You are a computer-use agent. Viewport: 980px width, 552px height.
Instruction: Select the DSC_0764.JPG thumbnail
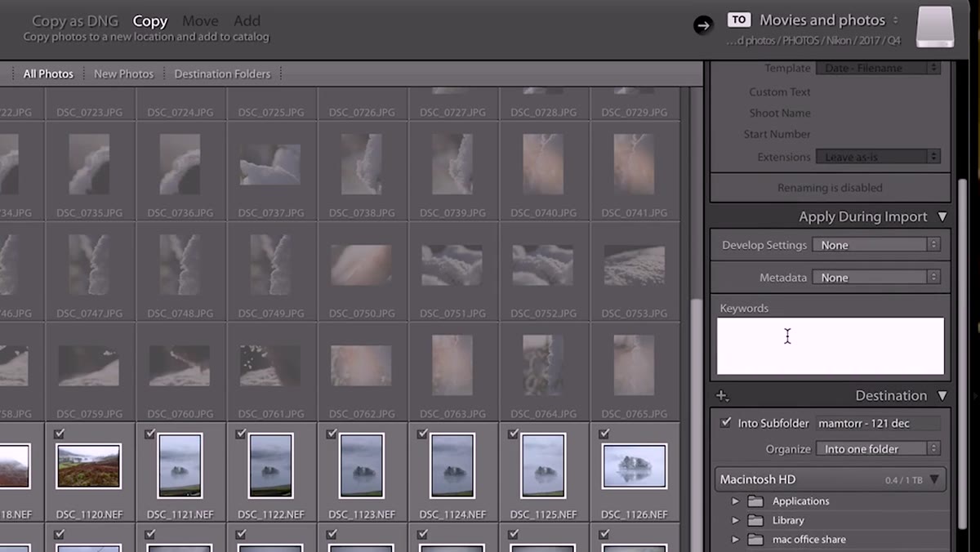click(543, 365)
